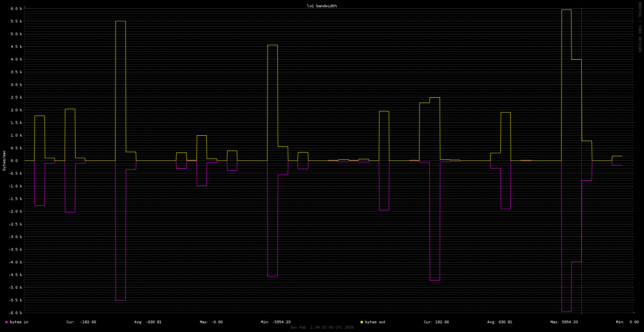This screenshot has height=332, width=644.
Task: Click the 0.0 y-axis tick label
Action: [x=17, y=161]
